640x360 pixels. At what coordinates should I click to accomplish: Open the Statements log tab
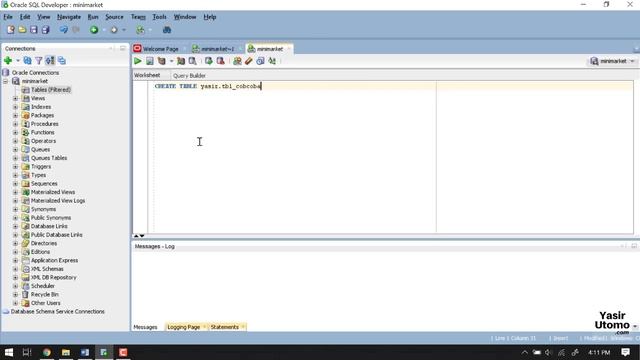pyautogui.click(x=224, y=327)
